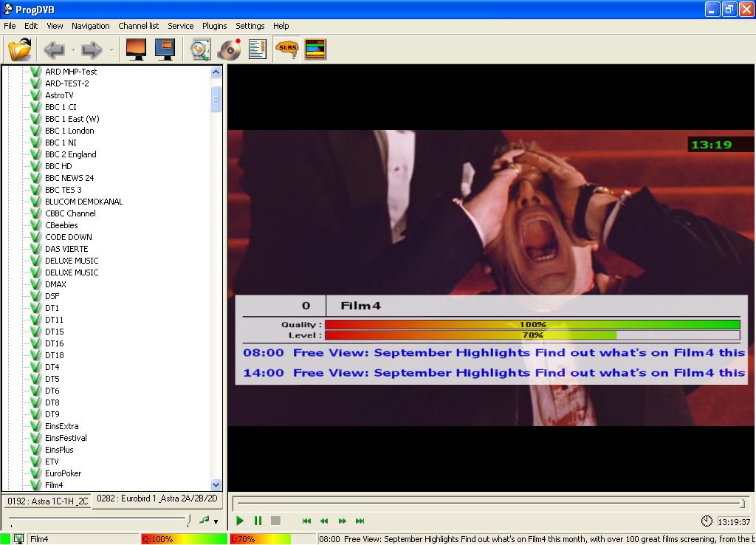The image size is (756, 545).
Task: Switch to the 0192 : Astra 1C-1H tab
Action: click(48, 501)
